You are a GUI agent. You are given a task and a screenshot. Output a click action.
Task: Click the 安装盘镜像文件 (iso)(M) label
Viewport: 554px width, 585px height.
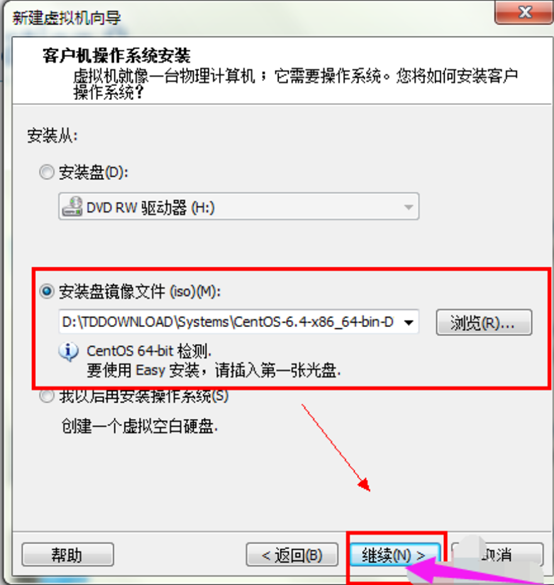tap(140, 291)
